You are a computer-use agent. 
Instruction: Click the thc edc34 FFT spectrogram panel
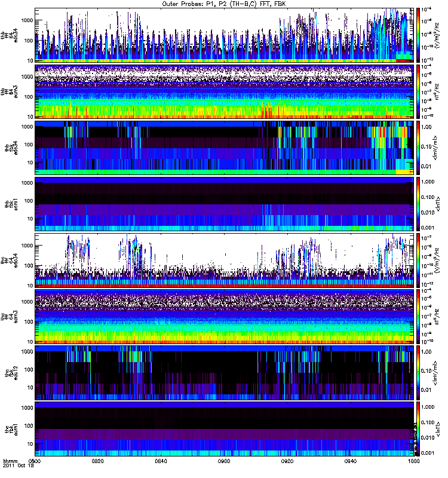[x=224, y=260]
